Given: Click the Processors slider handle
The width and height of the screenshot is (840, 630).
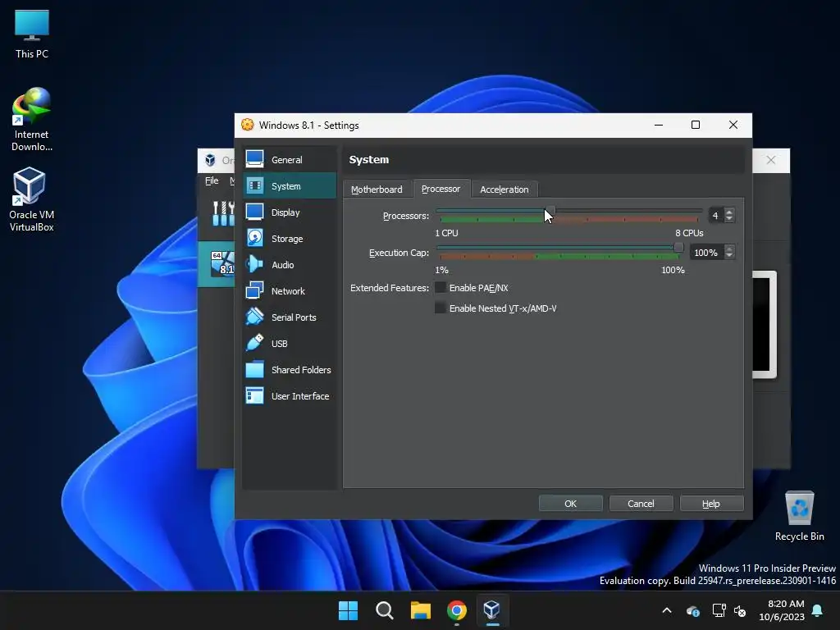Looking at the screenshot, I should [551, 212].
